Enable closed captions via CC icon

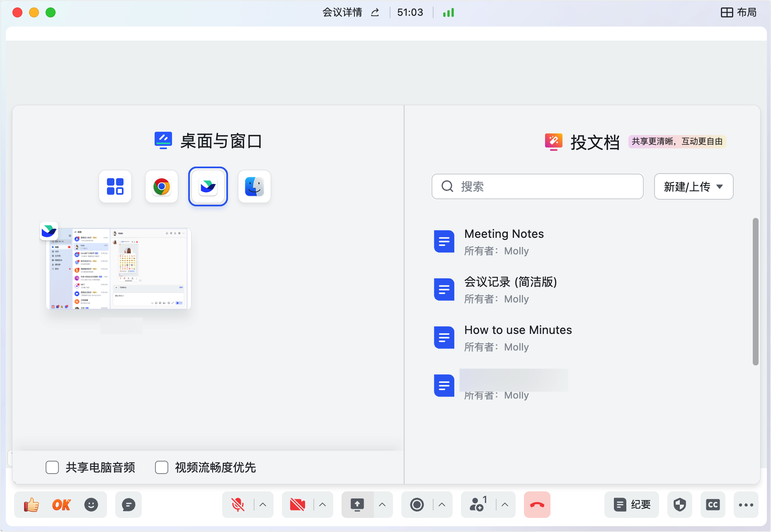[x=713, y=505]
